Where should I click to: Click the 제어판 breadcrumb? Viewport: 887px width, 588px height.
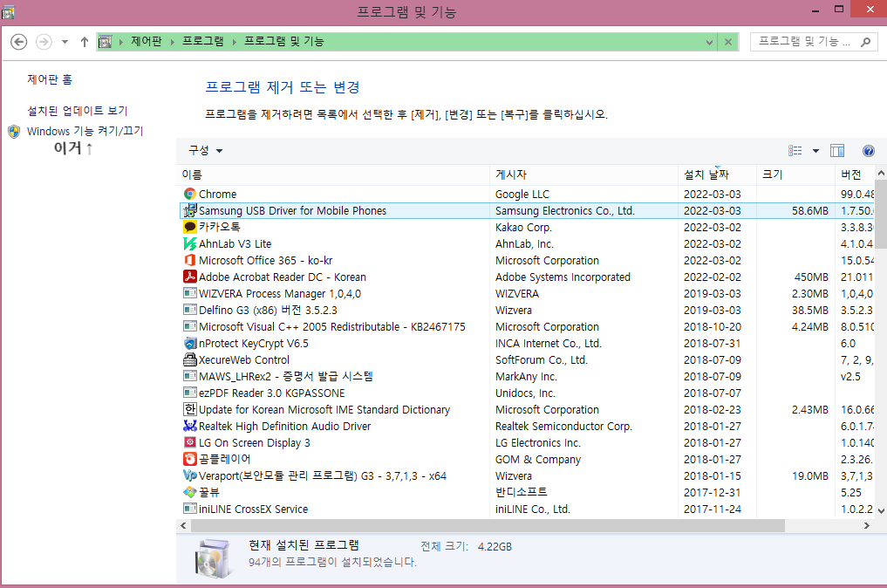[146, 41]
